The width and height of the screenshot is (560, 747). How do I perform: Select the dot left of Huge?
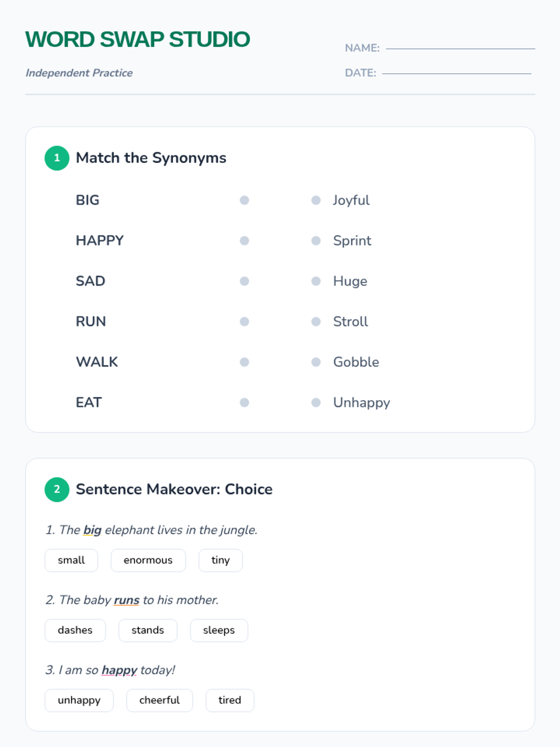(316, 281)
